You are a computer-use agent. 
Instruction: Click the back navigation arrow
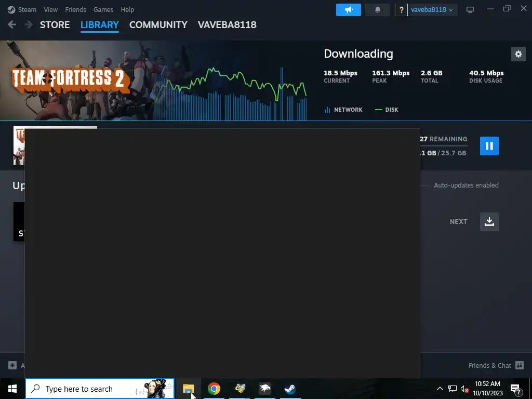coord(12,24)
